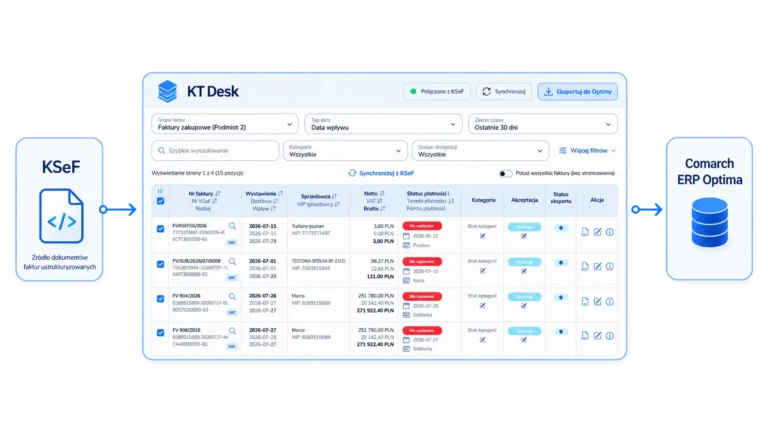The width and height of the screenshot is (768, 432).
Task: Toggle export status for TESTOWA SPÓŁKA row
Action: (561, 263)
